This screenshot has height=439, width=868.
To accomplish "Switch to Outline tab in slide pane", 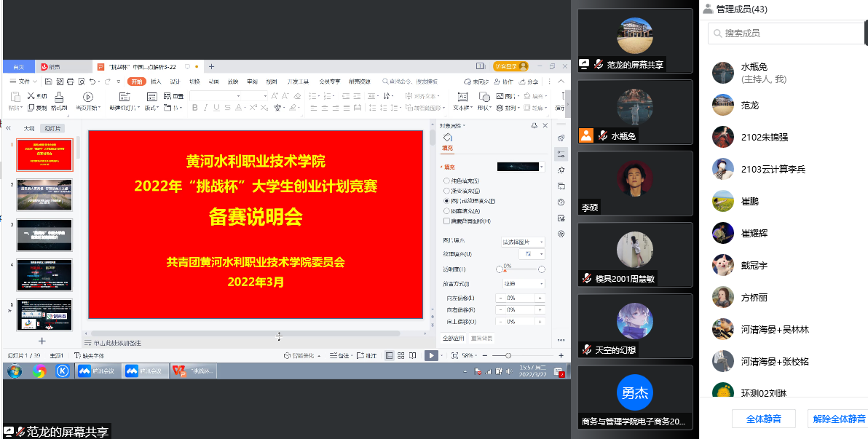I will (29, 128).
